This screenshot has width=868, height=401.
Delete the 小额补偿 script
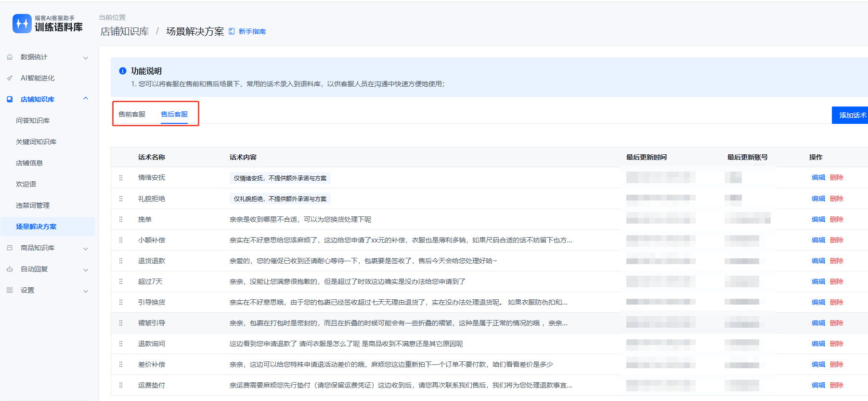coord(837,240)
